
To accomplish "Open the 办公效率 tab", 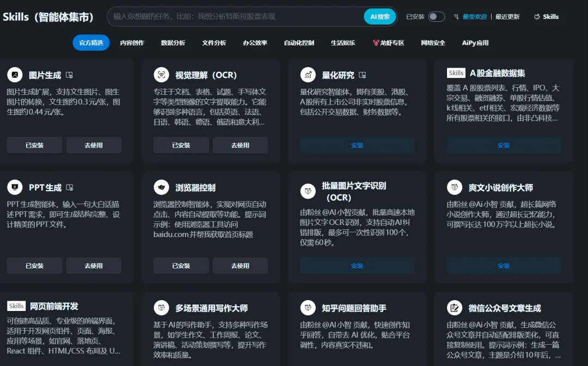I will click(255, 42).
